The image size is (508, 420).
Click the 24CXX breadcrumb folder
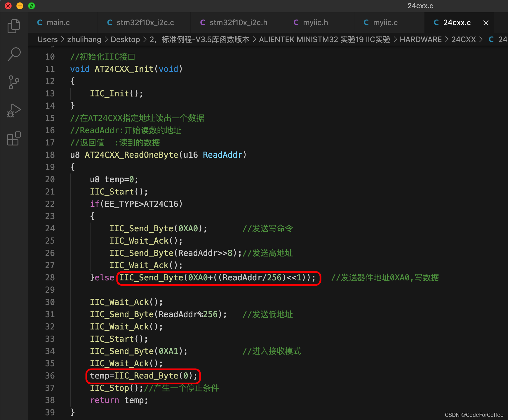[x=463, y=39]
